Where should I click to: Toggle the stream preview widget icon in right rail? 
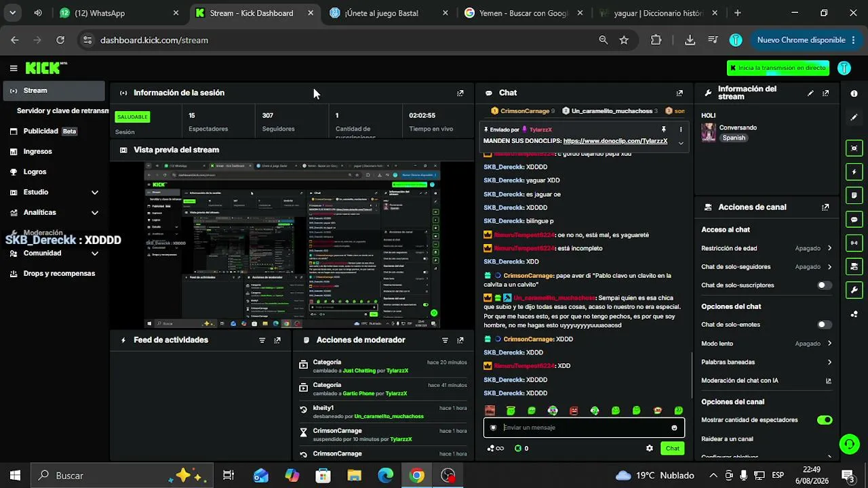[854, 148]
